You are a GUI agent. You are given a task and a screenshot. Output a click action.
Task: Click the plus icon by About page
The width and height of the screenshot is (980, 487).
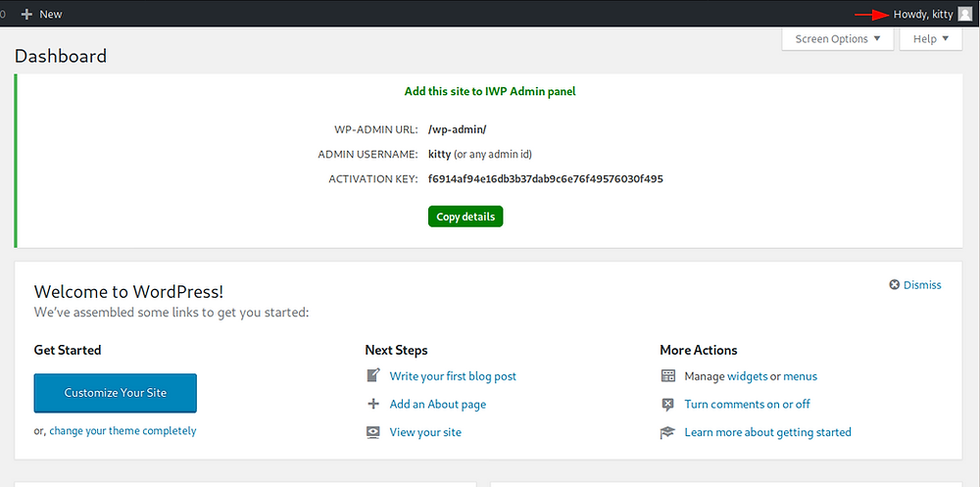[373, 404]
